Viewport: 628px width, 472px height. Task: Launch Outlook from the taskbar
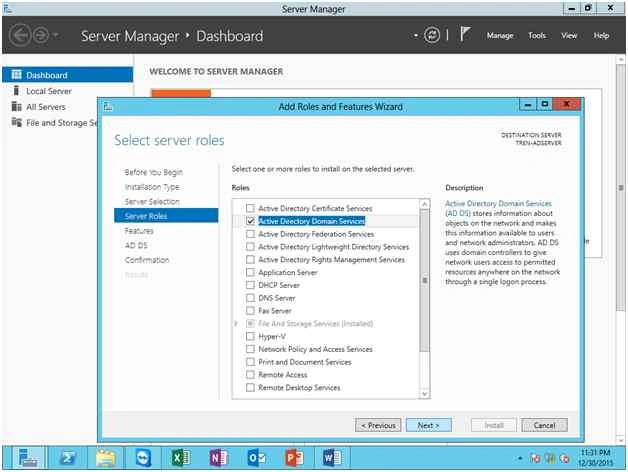256,458
